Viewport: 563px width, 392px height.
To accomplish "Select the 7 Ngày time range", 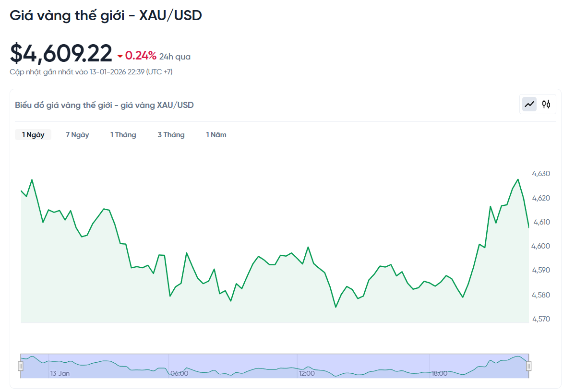I will (77, 135).
